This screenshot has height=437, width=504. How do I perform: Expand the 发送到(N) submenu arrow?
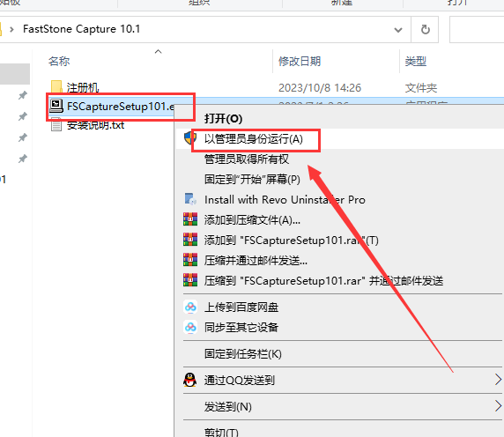[498, 406]
